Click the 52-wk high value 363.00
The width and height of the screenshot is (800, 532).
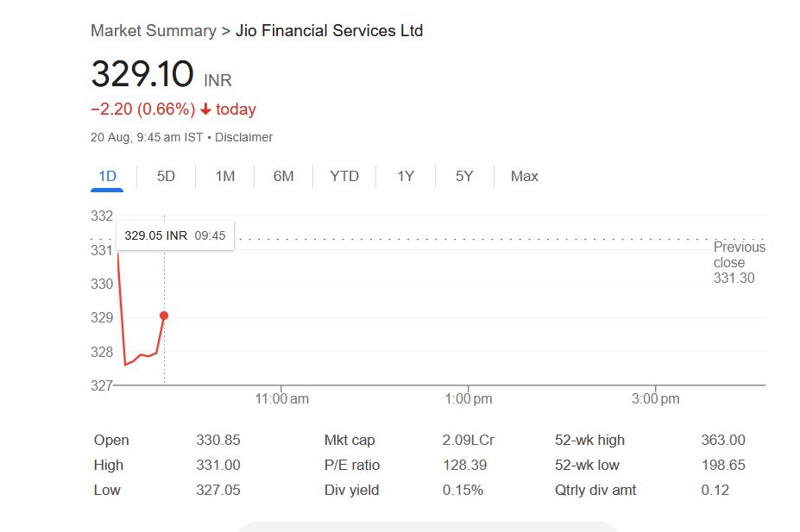[x=723, y=440]
